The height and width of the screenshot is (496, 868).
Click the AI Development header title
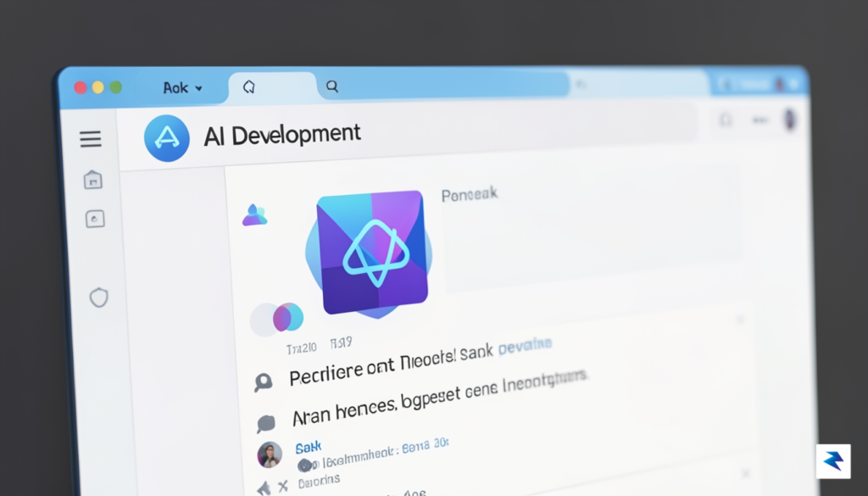(282, 135)
